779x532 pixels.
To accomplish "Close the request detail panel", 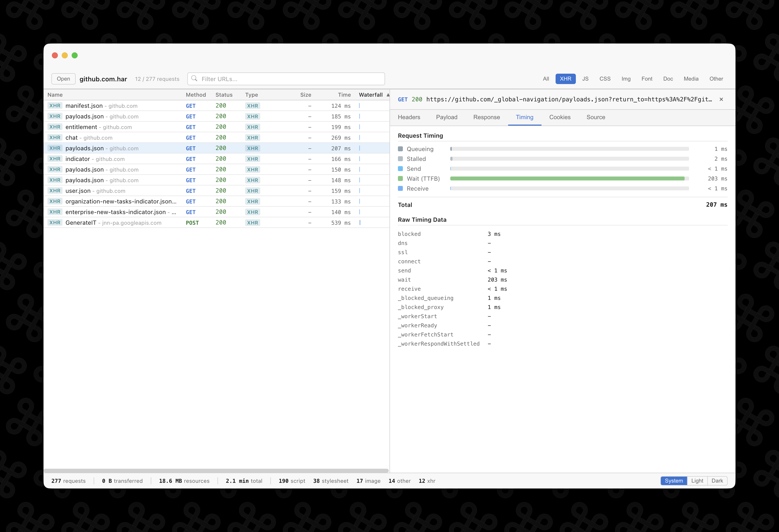I will coord(721,99).
